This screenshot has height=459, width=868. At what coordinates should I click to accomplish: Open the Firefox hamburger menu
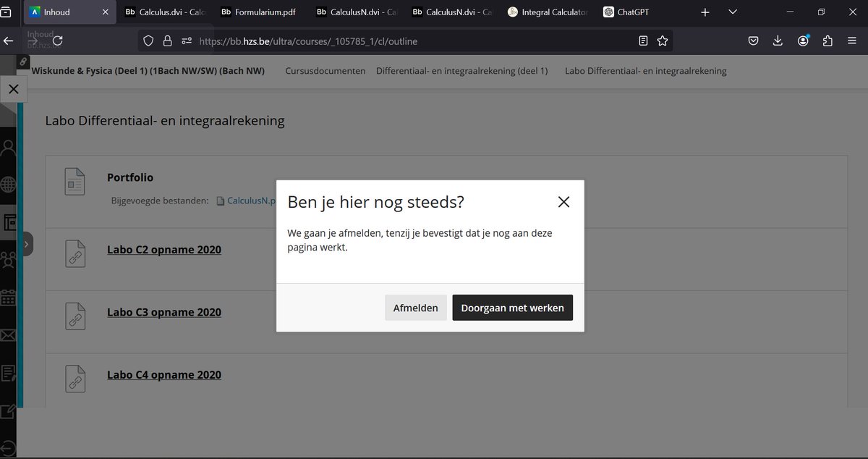852,41
